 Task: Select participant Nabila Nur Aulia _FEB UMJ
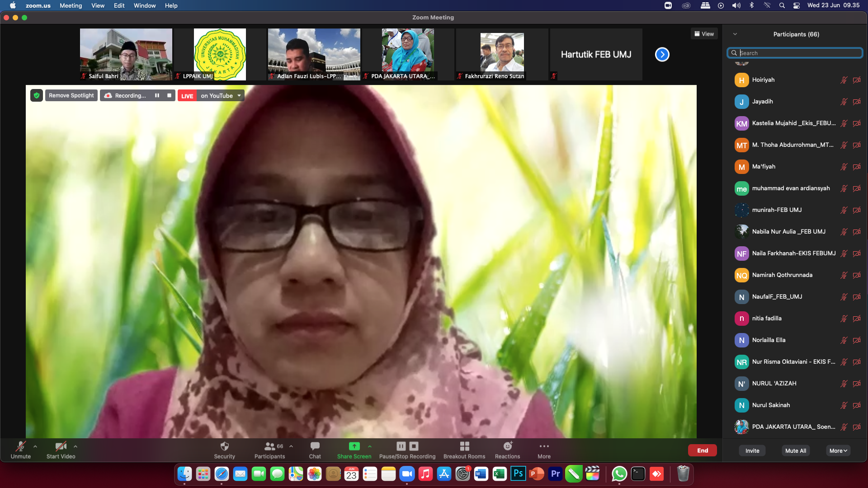[x=795, y=232]
